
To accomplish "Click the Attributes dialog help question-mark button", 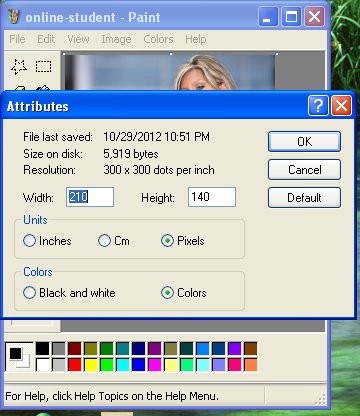I will coord(318,106).
